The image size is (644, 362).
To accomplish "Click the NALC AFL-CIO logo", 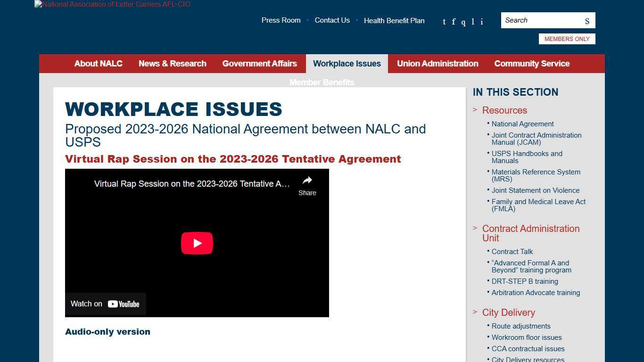I will click(112, 4).
